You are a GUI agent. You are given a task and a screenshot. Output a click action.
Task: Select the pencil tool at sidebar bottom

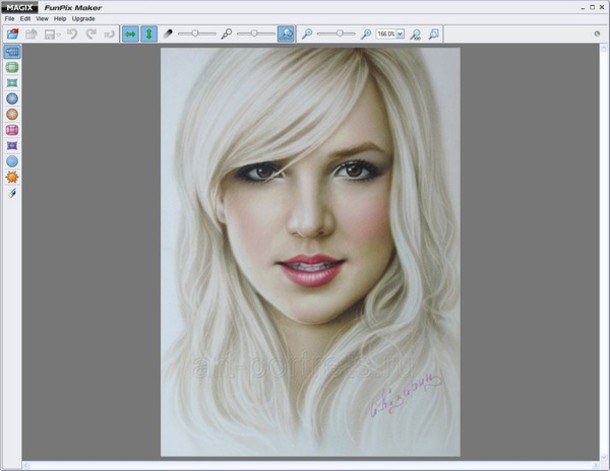12,192
